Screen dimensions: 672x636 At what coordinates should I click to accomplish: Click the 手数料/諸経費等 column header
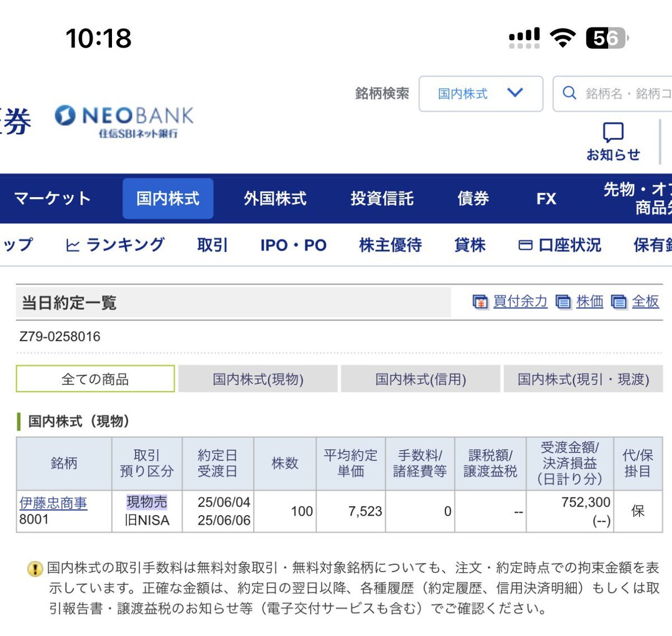tap(420, 464)
